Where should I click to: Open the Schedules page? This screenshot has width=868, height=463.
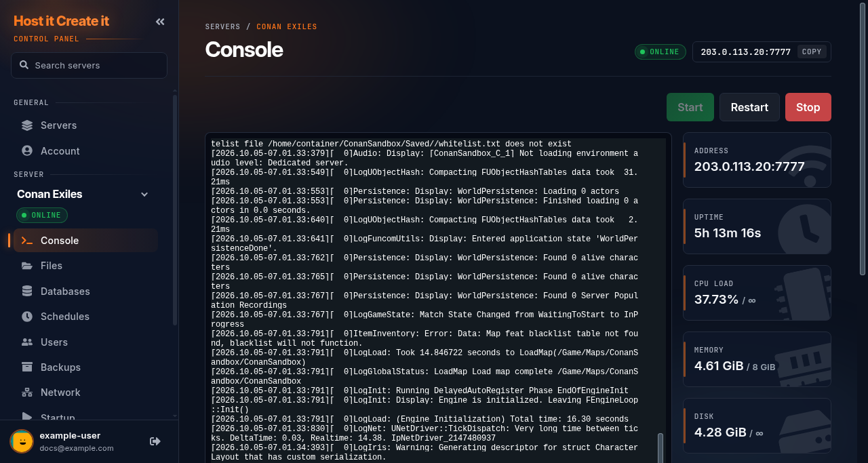pos(85,317)
